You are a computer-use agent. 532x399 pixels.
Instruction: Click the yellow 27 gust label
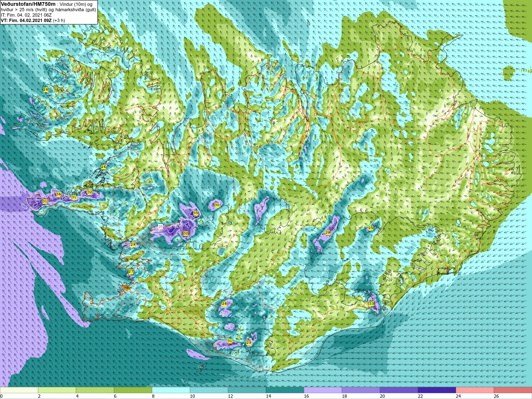(131, 272)
